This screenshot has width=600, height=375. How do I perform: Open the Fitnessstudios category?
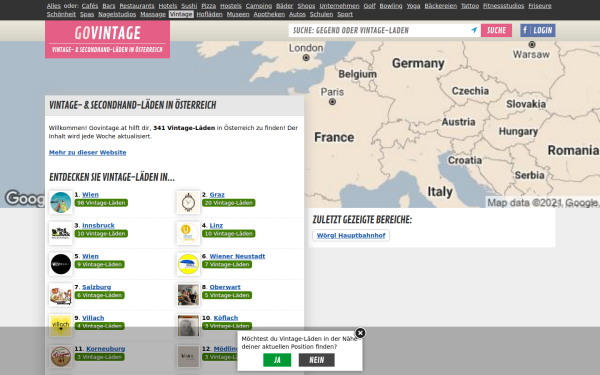(x=504, y=6)
